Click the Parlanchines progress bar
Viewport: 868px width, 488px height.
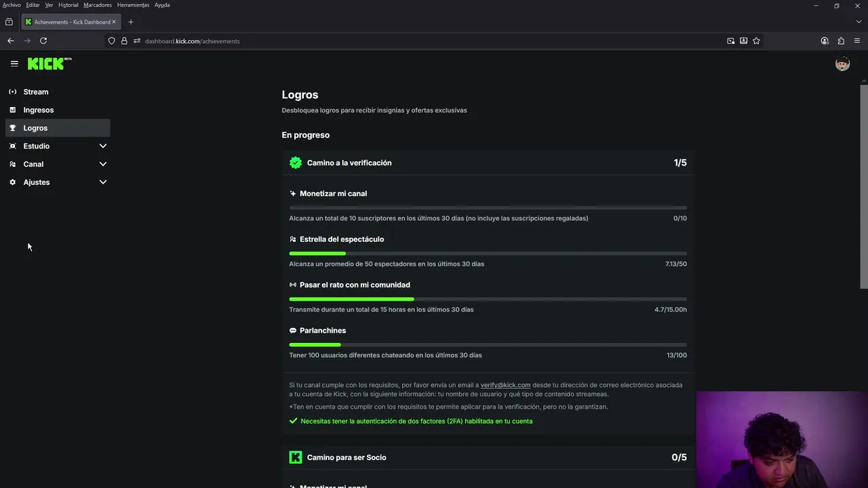pyautogui.click(x=488, y=344)
